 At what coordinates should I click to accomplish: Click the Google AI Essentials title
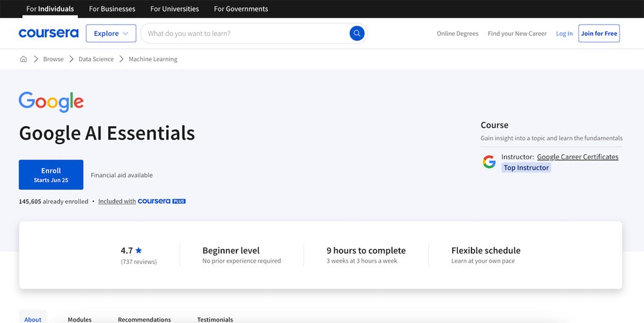107,134
